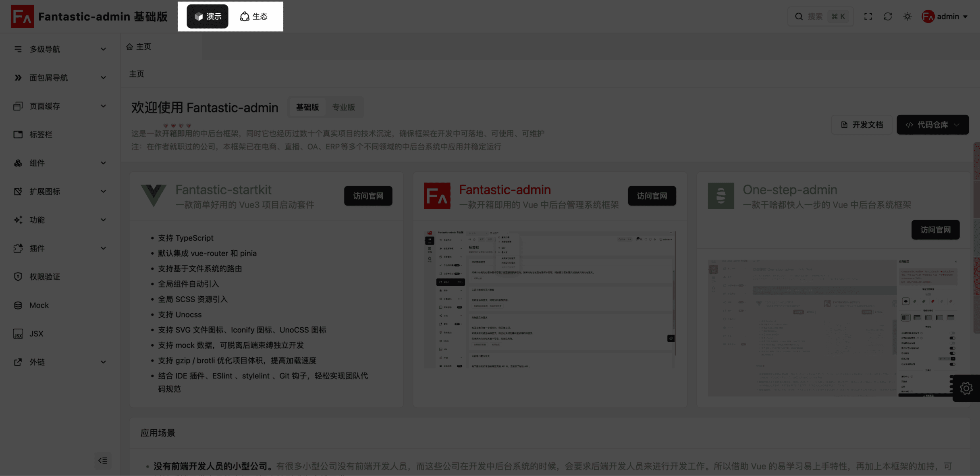This screenshot has height=476, width=980.
Task: Click the page refresh icon
Action: pos(888,17)
